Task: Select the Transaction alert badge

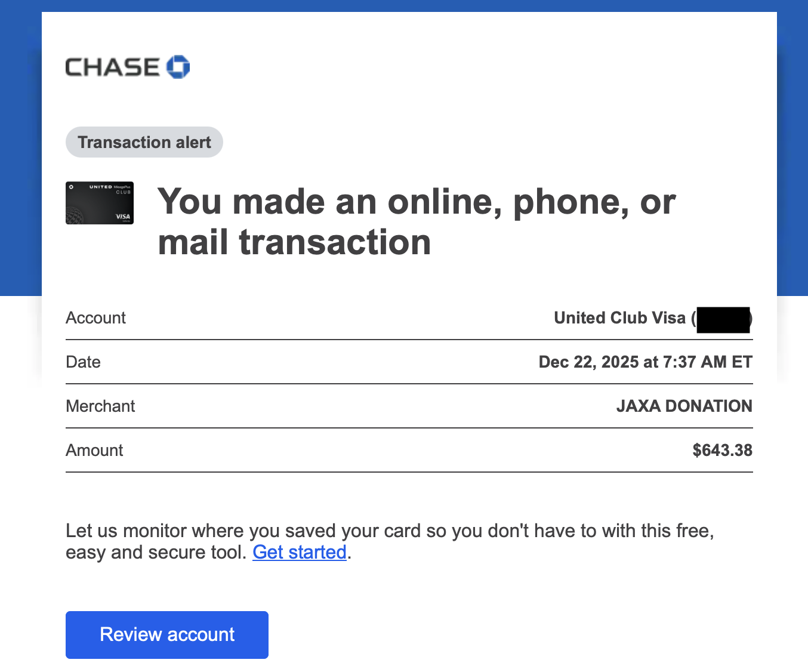Action: [x=144, y=143]
